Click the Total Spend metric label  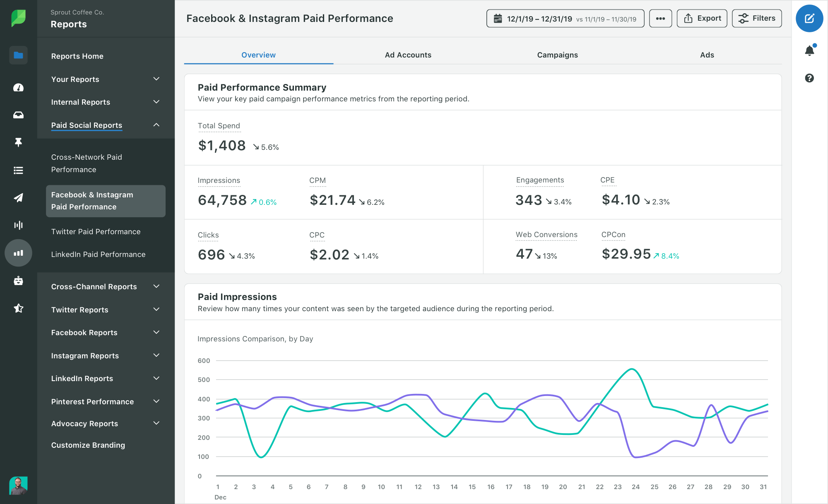coord(219,125)
